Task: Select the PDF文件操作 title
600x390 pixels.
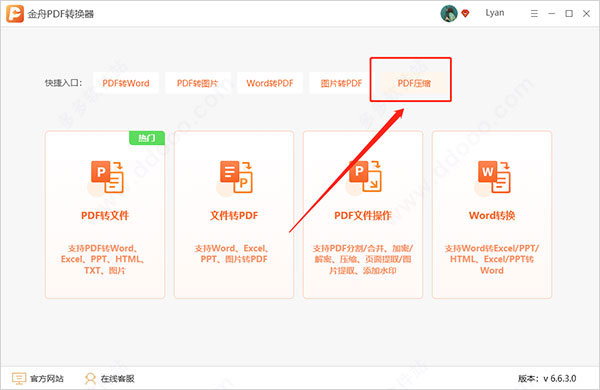Action: coord(363,215)
